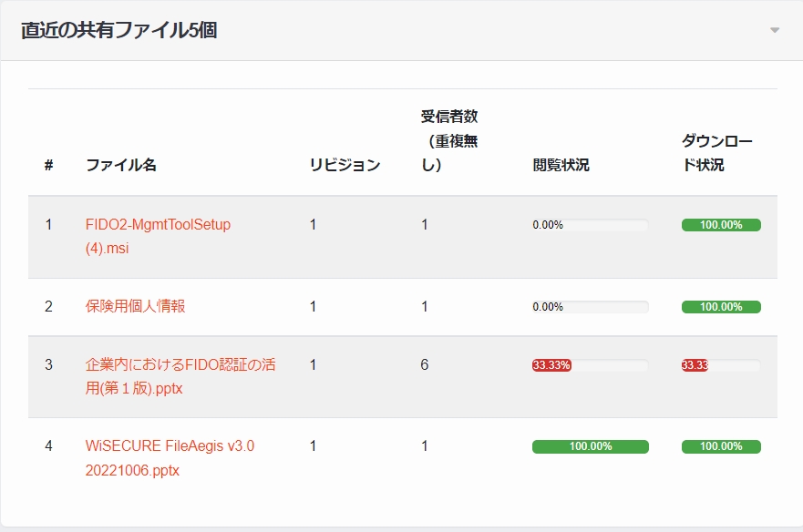Open WiSECURE FileAegis v3.0 20221006.pptx link
Viewport: 803px width, 532px height.
click(x=170, y=457)
